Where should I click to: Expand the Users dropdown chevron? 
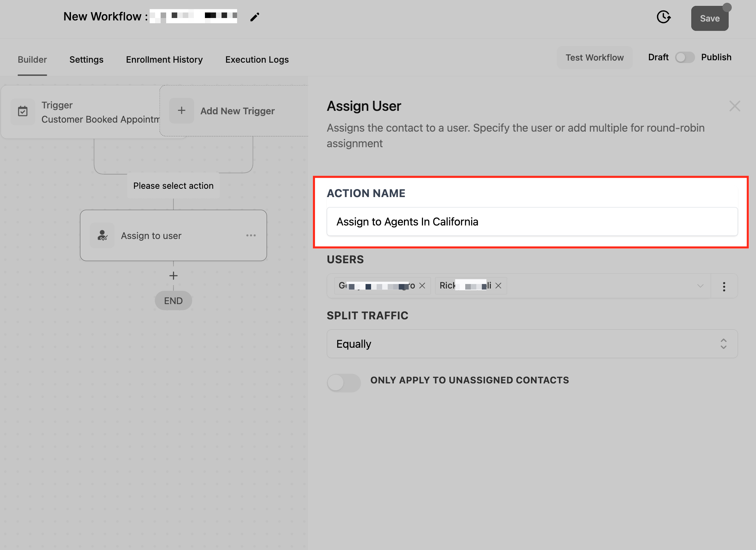point(700,286)
